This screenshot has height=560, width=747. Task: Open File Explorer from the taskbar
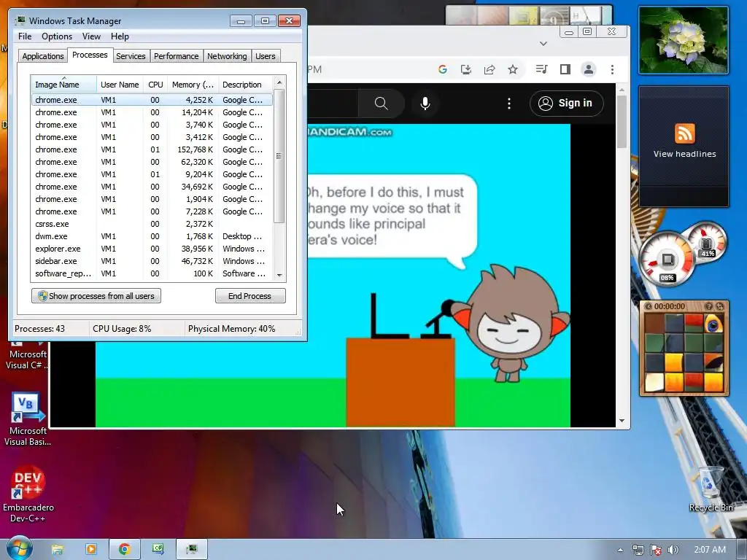(57, 549)
